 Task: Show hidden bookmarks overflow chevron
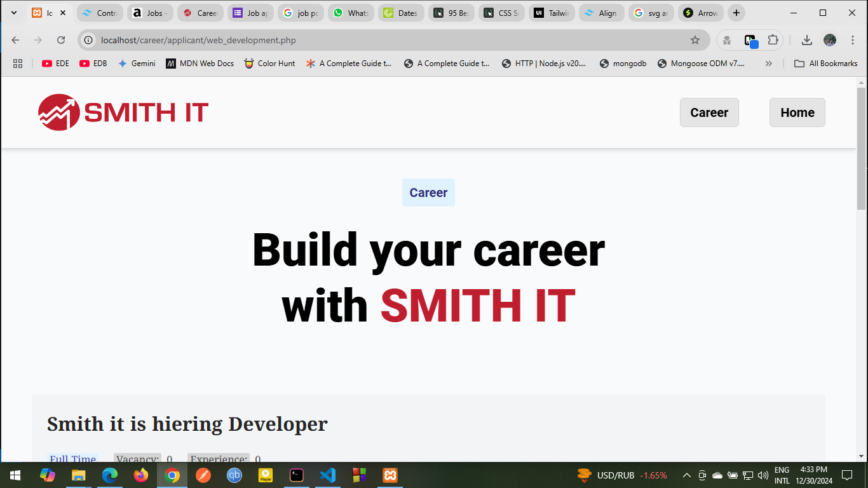click(769, 64)
